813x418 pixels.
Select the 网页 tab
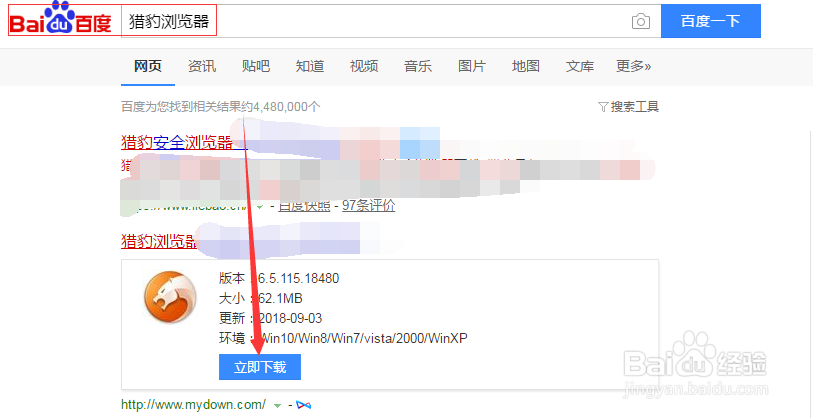(x=148, y=66)
